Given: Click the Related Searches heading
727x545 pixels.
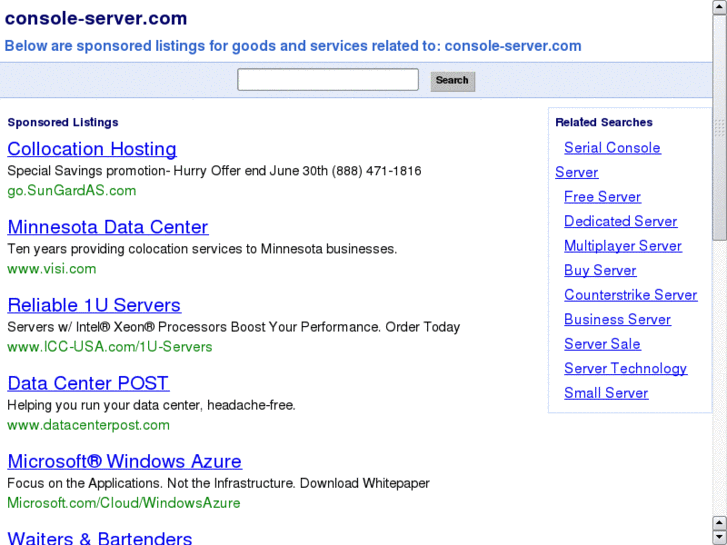Looking at the screenshot, I should (x=604, y=122).
